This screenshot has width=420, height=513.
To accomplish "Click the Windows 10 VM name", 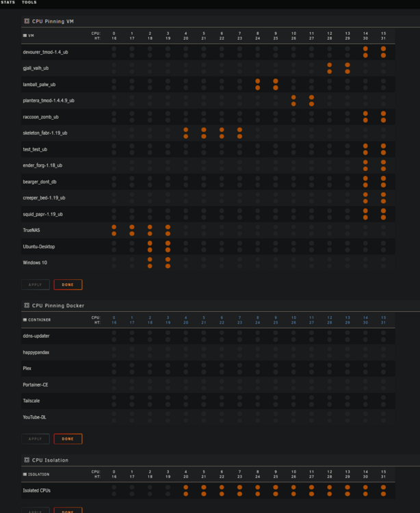I will (x=35, y=263).
